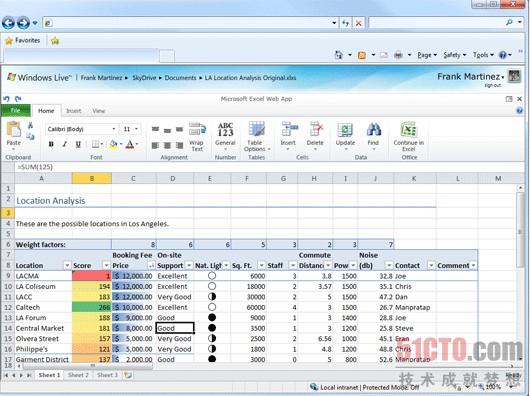This screenshot has width=530, height=396.
Task: Click the Favorites star button
Action: pos(23,41)
